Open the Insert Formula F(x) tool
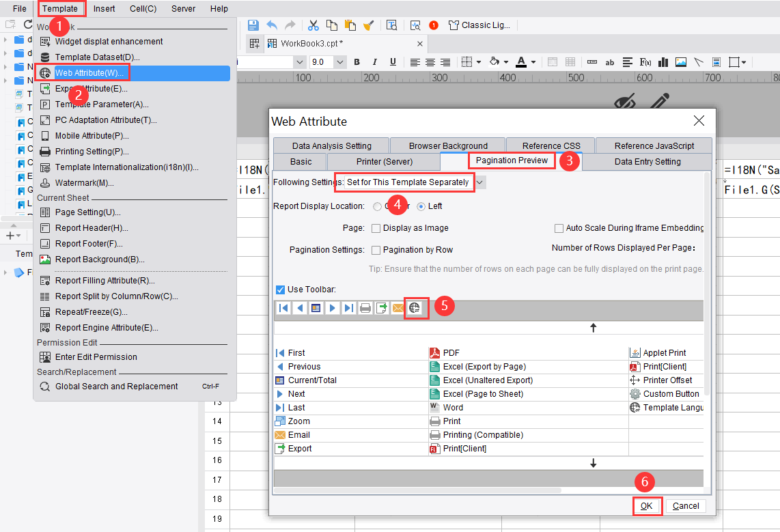The width and height of the screenshot is (780, 532). 645,61
